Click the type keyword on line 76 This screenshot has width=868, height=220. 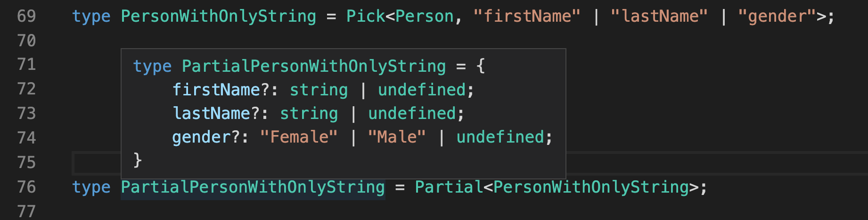point(91,187)
